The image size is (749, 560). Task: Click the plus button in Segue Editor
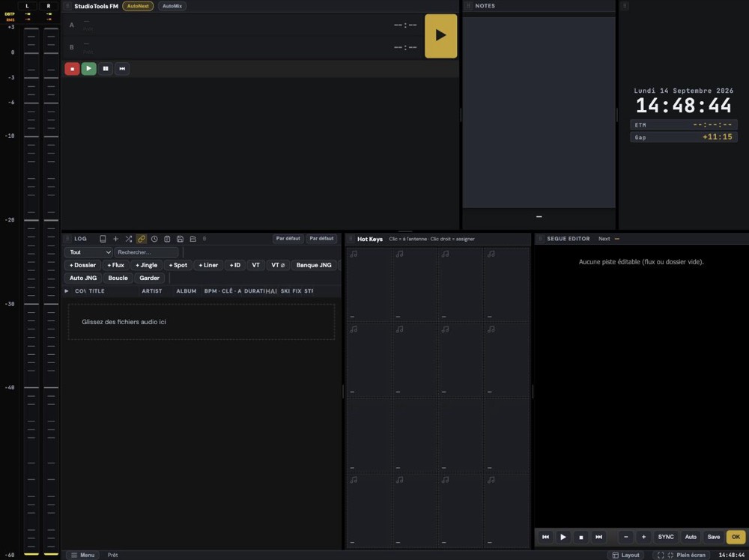(643, 537)
